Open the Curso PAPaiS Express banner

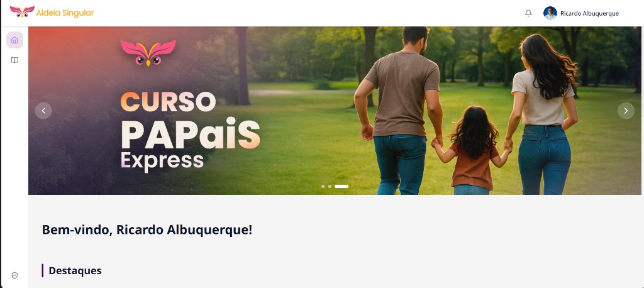(335, 111)
